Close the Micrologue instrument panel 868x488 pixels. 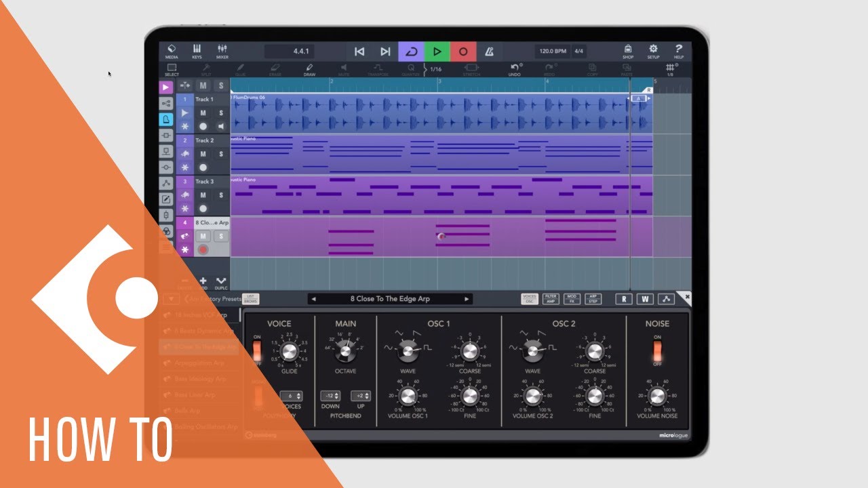tap(686, 297)
